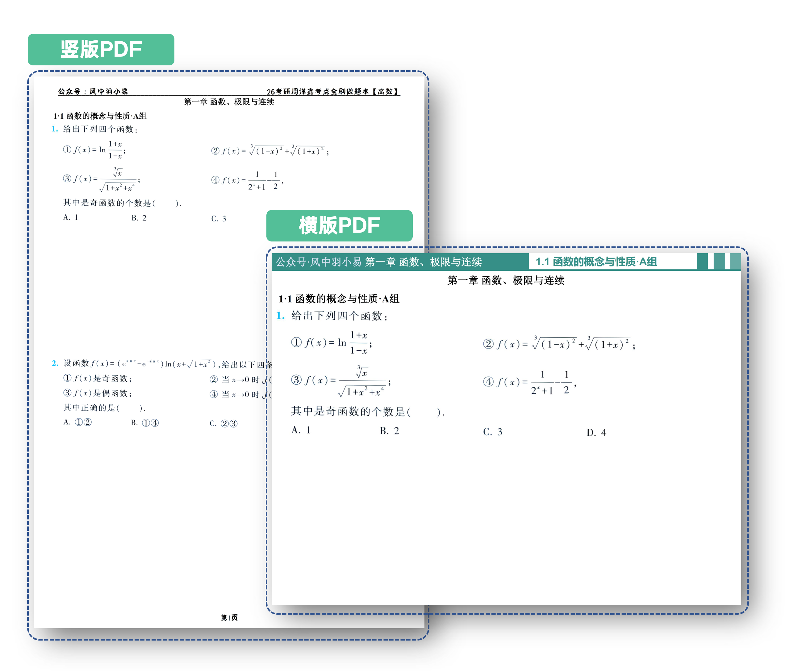Choose answer D. 4 on landscape page
This screenshot has width=785, height=672.
pyautogui.click(x=596, y=433)
